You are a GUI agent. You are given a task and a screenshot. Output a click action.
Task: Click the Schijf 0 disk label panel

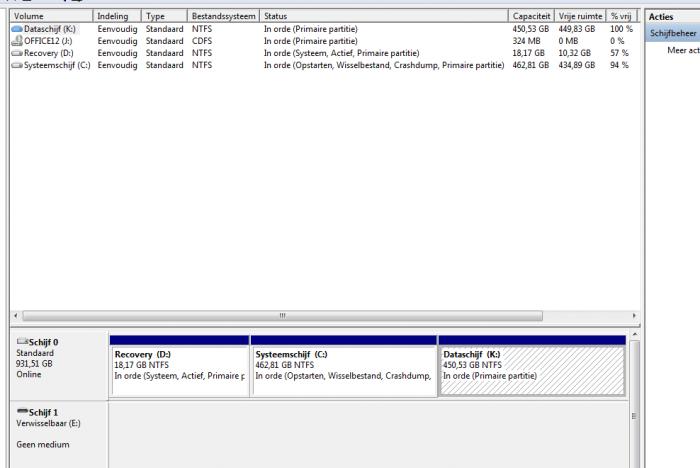[x=59, y=364]
